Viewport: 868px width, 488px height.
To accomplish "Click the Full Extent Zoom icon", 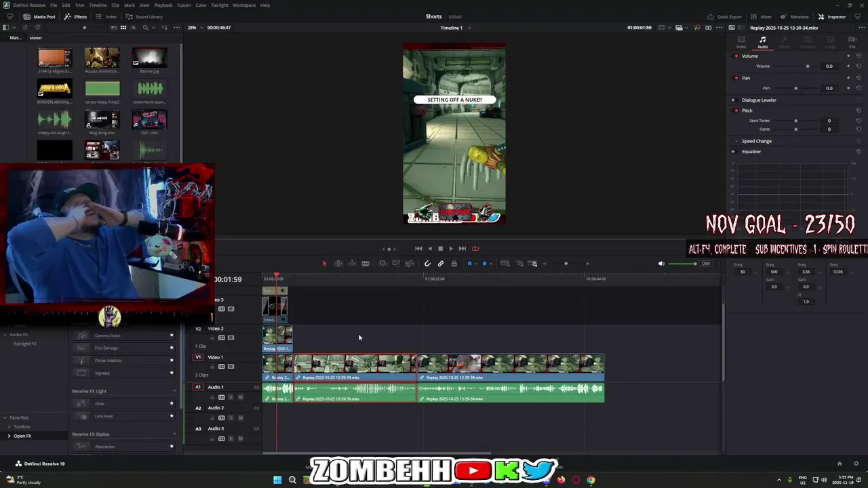I will point(505,264).
